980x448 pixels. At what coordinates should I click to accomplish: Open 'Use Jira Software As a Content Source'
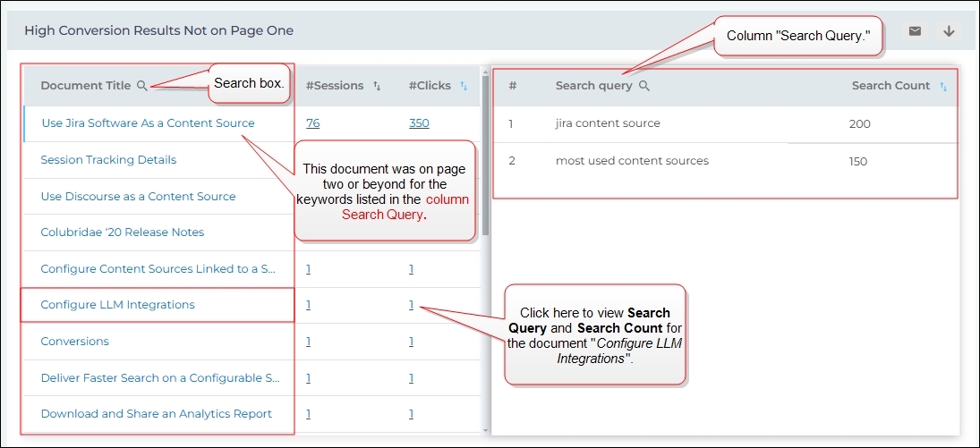pos(148,123)
